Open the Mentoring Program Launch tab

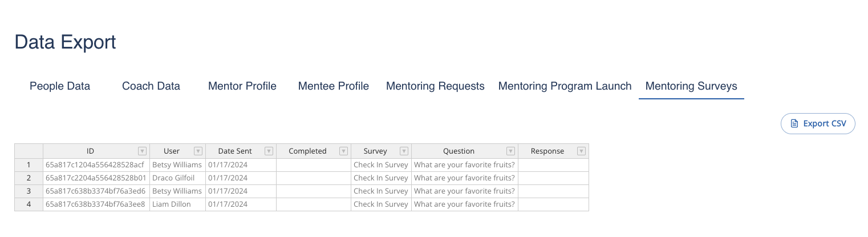565,86
